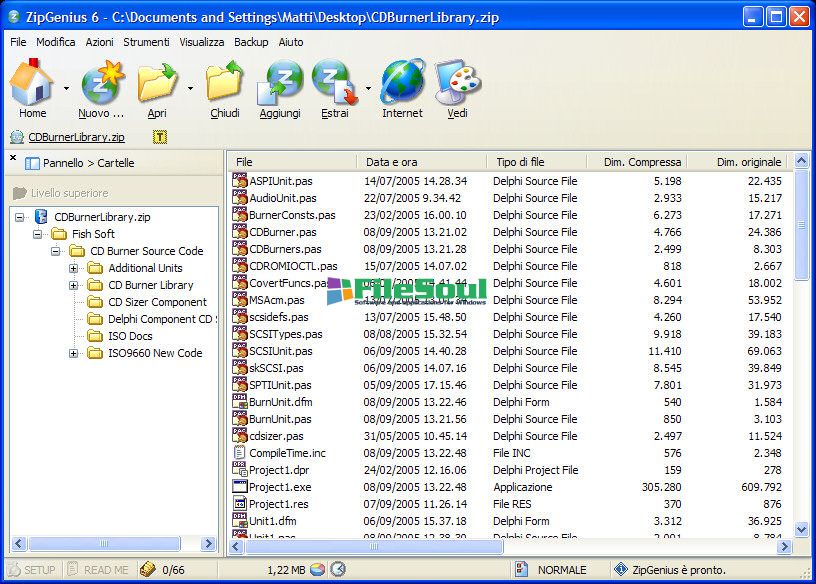Select the Project1.res file icon
The width and height of the screenshot is (816, 584).
point(239,503)
